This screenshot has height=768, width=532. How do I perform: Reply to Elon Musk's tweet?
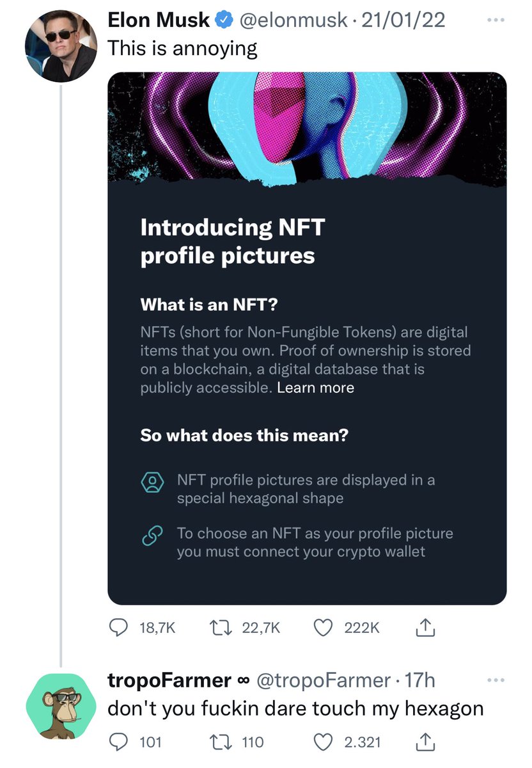118,628
